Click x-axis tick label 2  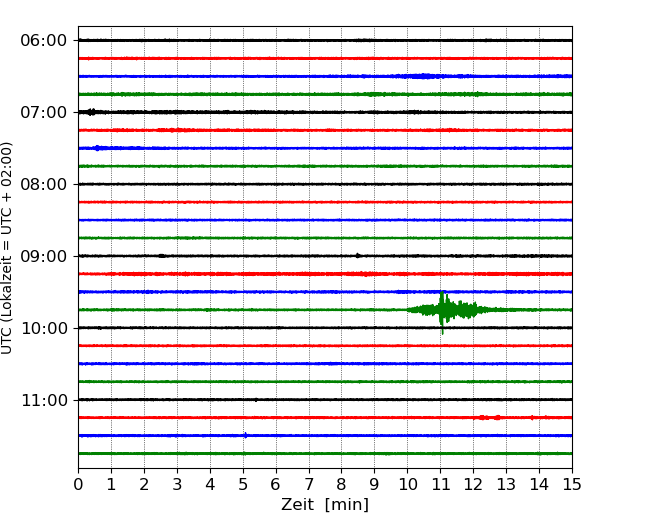(x=144, y=484)
